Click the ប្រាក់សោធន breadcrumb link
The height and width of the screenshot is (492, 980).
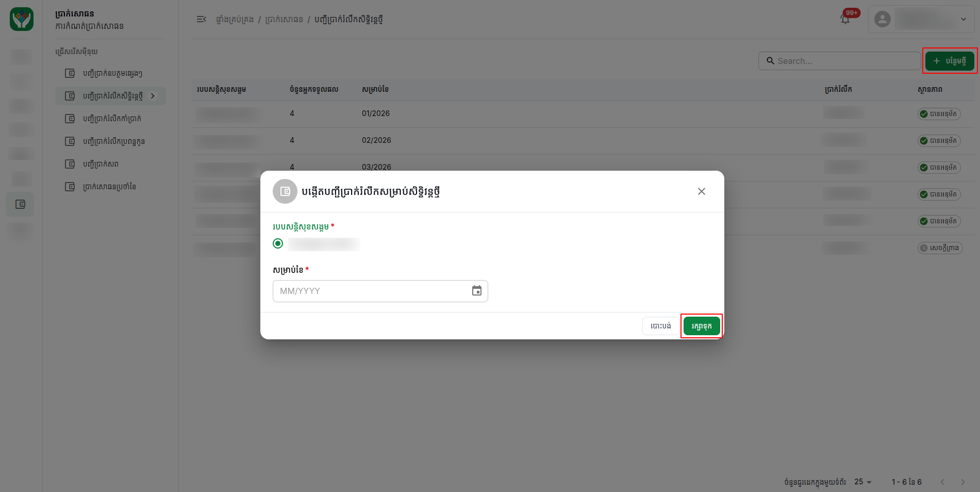pyautogui.click(x=284, y=20)
